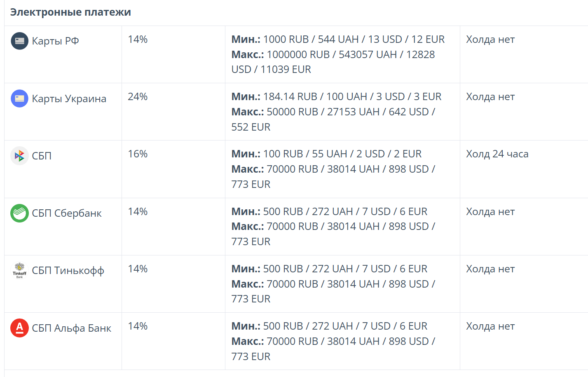Click the Tinkoff Bank logo icon
Viewport: 588px width, 377px height.
coord(19,270)
